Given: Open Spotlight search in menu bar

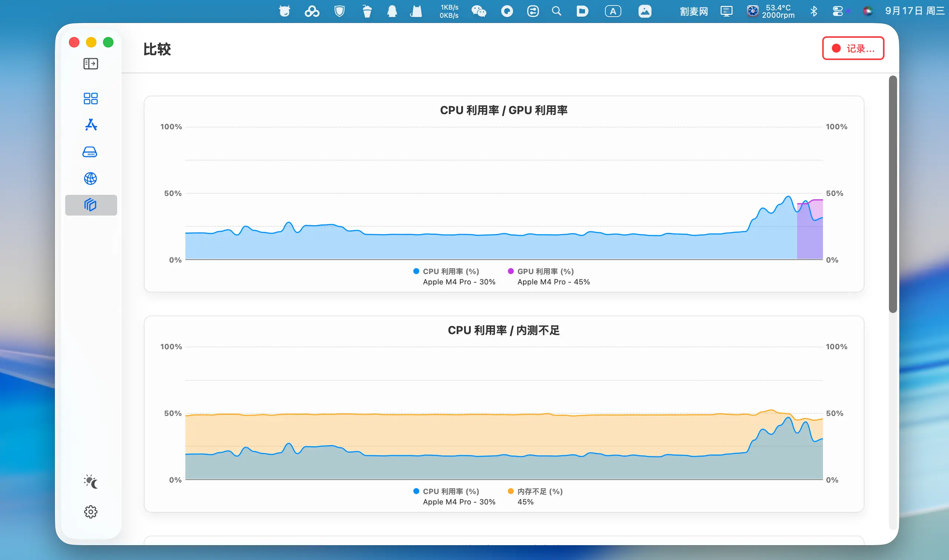Looking at the screenshot, I should 556,11.
